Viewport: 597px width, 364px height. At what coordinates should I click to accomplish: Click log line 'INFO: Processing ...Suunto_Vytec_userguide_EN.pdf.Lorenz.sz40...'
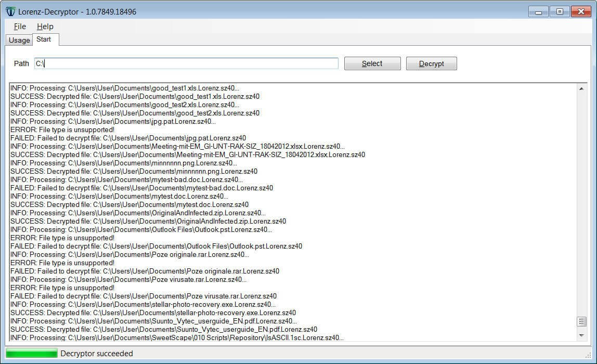[153, 321]
